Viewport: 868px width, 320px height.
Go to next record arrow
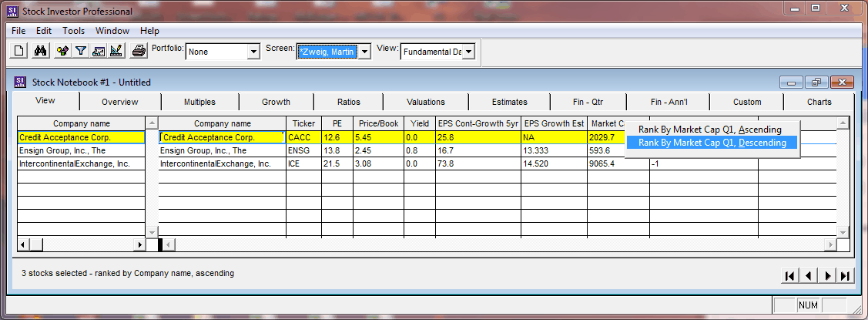point(827,276)
